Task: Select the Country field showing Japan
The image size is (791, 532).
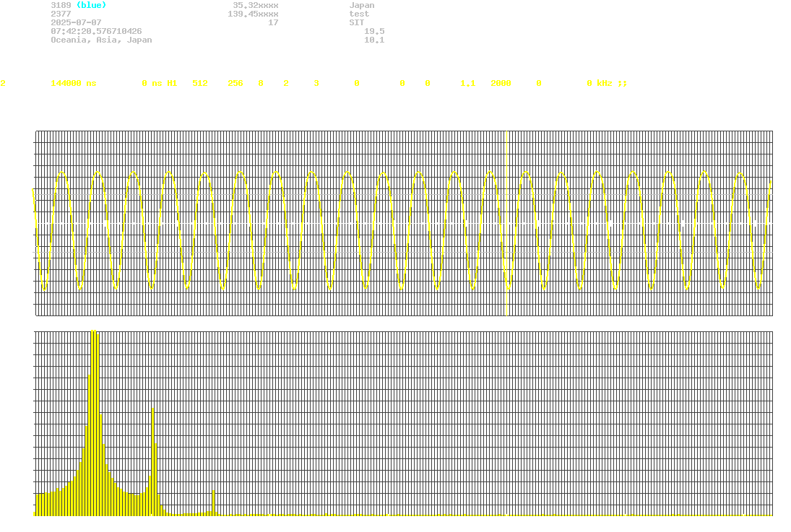Action: (x=363, y=5)
